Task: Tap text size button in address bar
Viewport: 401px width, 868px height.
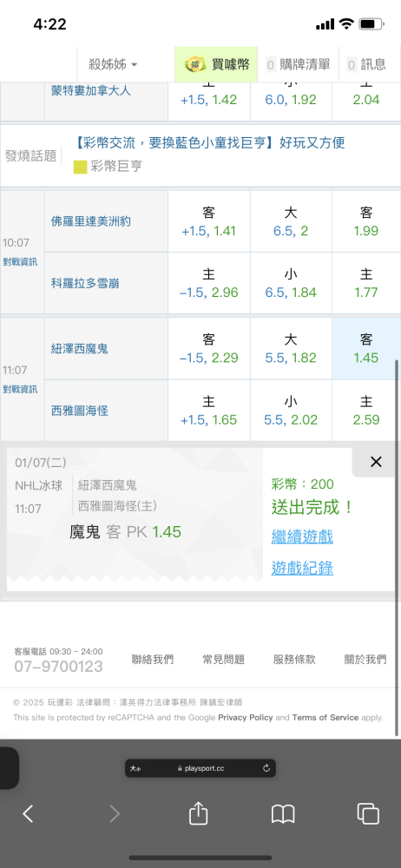Action: 135,768
